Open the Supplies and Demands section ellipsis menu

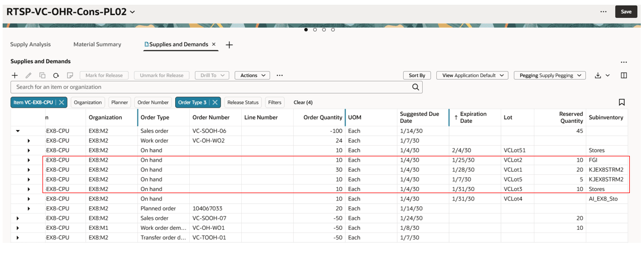click(624, 62)
